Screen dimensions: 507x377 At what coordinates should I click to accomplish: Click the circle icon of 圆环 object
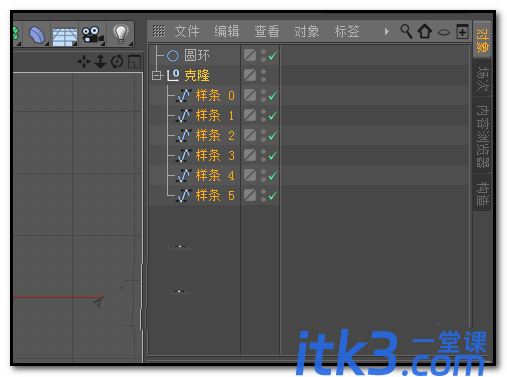(x=173, y=56)
